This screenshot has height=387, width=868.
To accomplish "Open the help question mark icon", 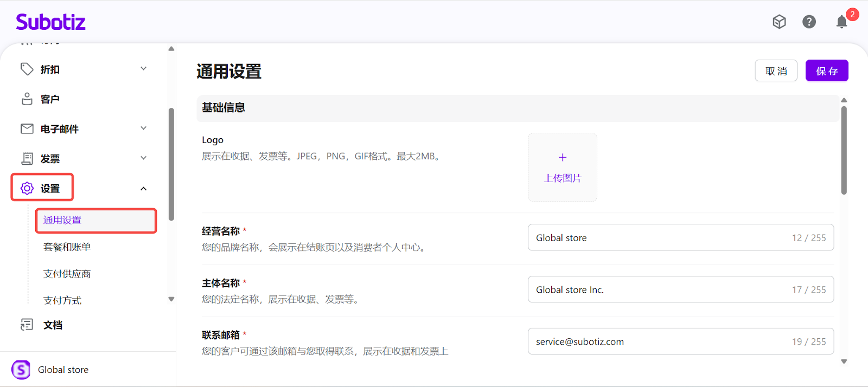I will (x=809, y=22).
